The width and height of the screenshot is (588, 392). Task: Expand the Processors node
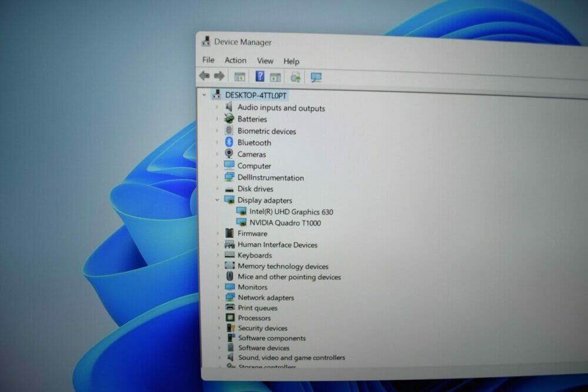tap(219, 318)
